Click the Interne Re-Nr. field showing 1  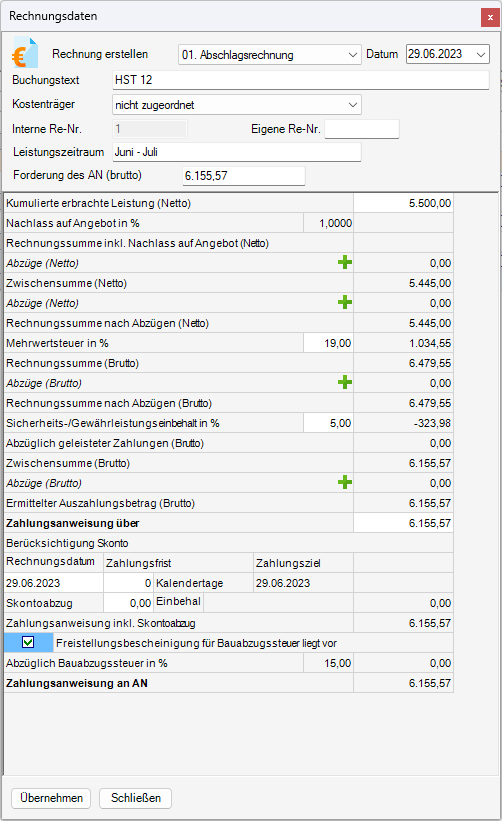150,129
